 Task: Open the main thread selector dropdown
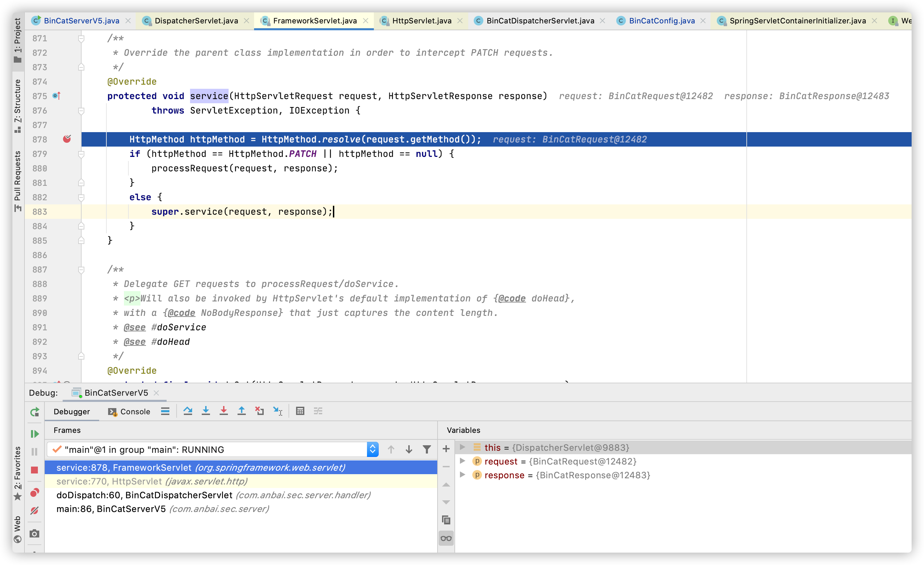coord(372,449)
